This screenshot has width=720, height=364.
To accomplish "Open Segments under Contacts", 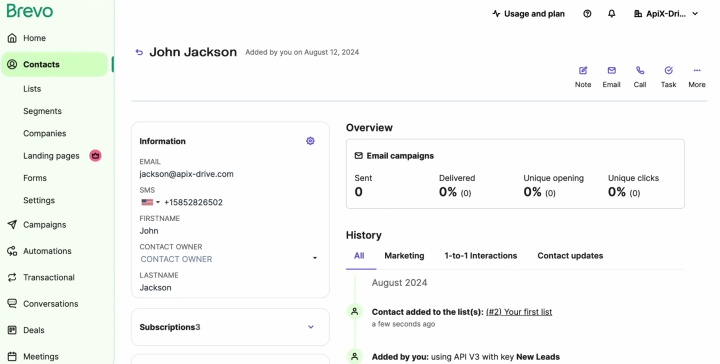I will [42, 111].
